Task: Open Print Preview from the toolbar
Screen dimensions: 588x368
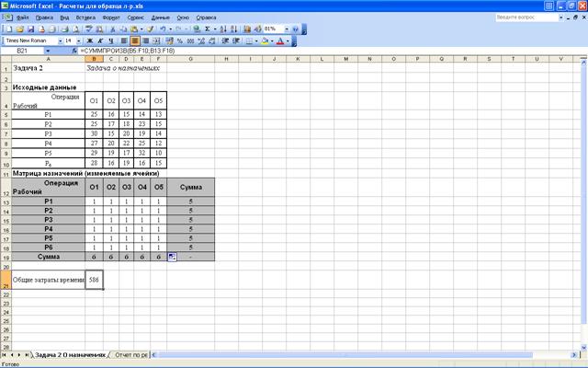Action: coord(75,29)
